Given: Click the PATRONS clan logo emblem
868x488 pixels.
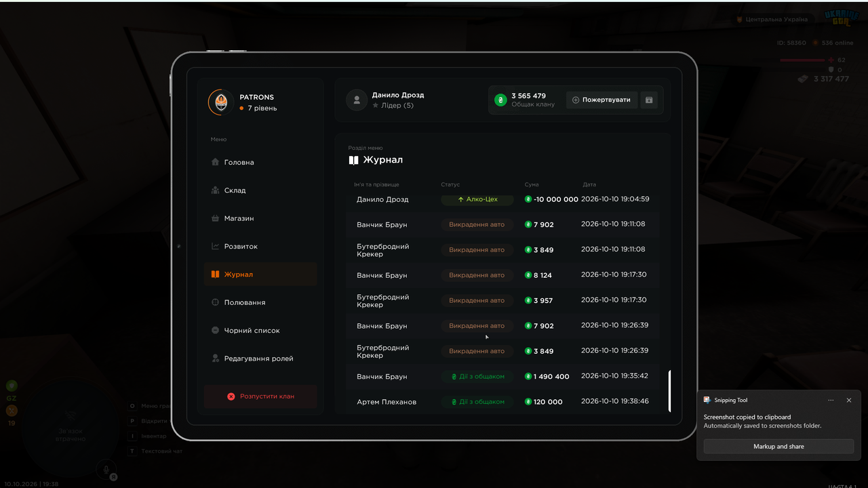Looking at the screenshot, I should click(220, 102).
